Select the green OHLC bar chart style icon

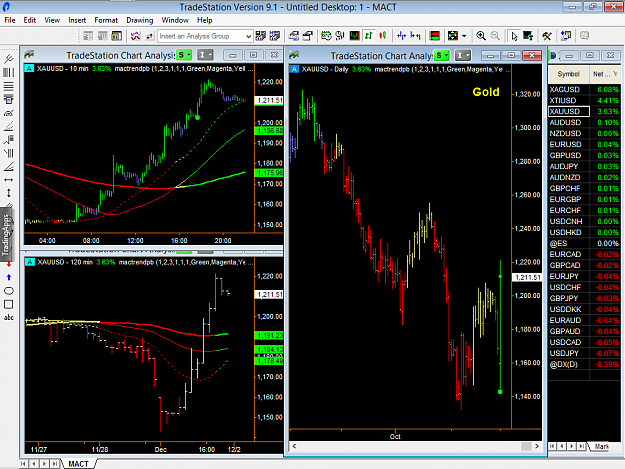369,36
